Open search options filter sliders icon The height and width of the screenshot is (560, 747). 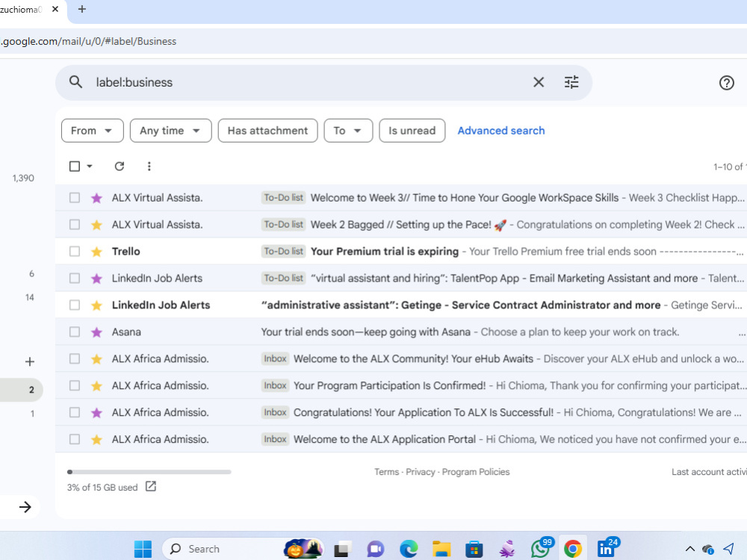(571, 82)
